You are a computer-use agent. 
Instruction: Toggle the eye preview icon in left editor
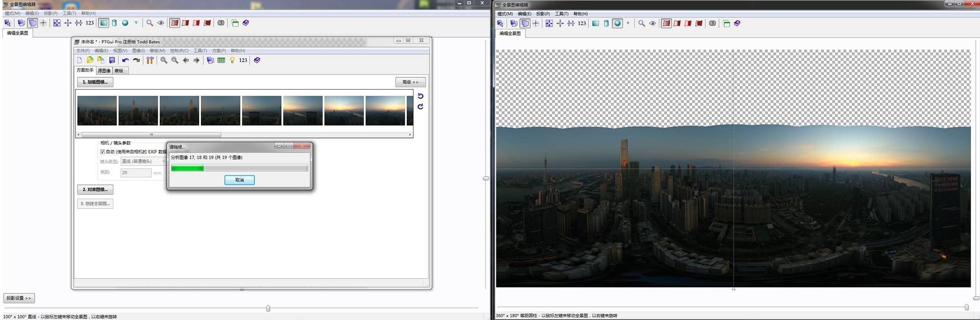point(160,23)
